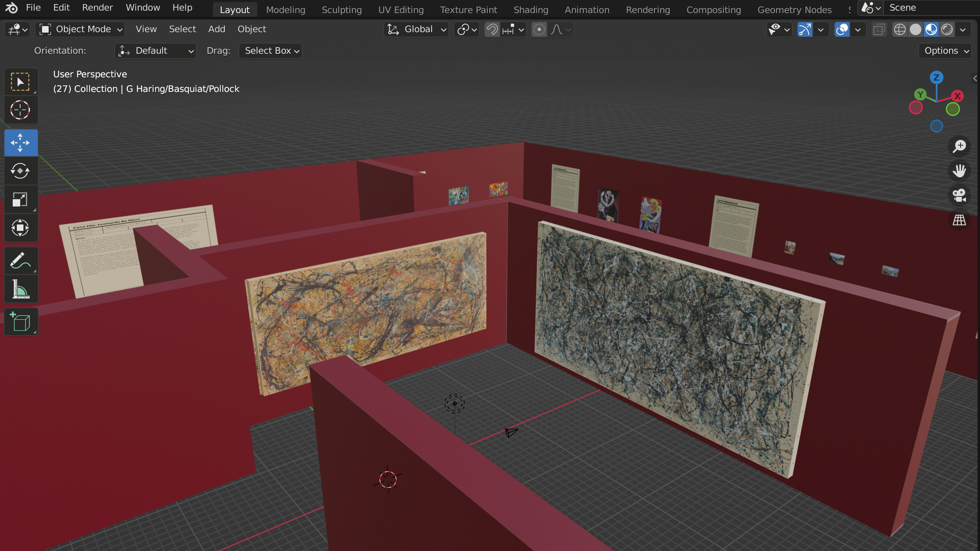Click the blue Z axis gizmo ball
Viewport: 980px width, 551px height.
tap(936, 77)
